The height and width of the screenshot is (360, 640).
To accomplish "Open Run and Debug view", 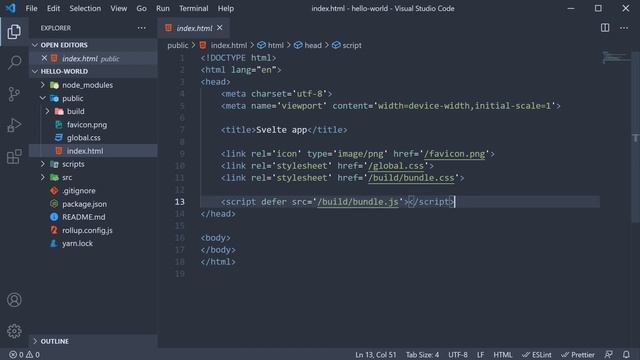I will (14, 125).
